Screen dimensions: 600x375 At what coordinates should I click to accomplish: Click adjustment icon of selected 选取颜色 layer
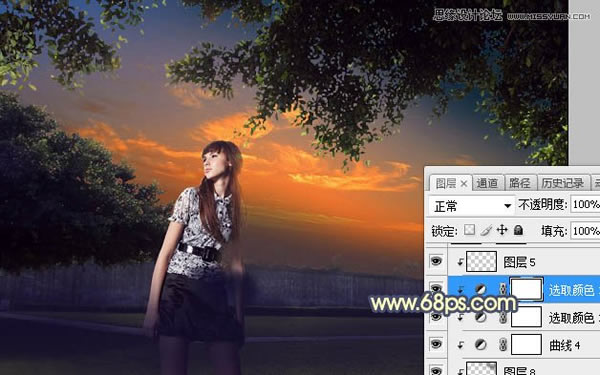pos(481,290)
